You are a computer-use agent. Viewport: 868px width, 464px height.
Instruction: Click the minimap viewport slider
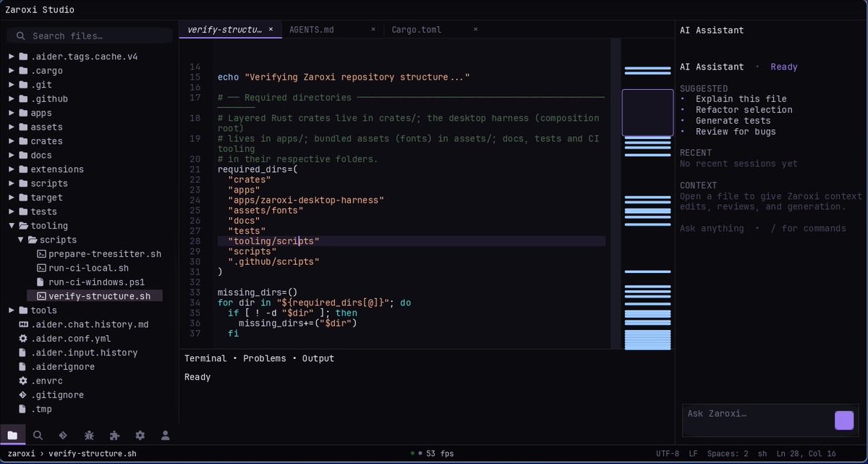pos(647,112)
